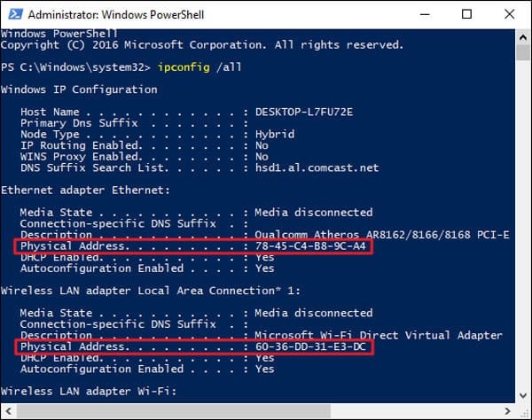This screenshot has height=420, width=532.
Task: Click the 'PS C:\Windows\system32>' prompt
Action: (x=75, y=66)
